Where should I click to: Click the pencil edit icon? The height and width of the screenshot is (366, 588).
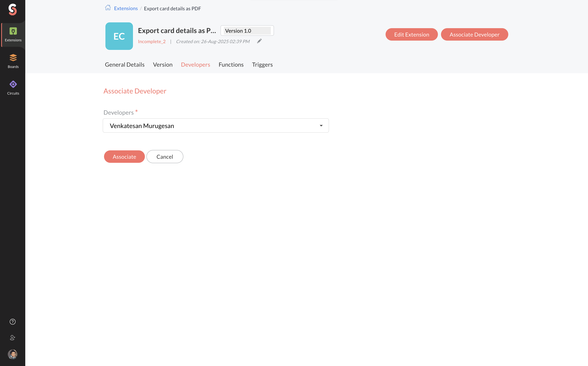[259, 41]
